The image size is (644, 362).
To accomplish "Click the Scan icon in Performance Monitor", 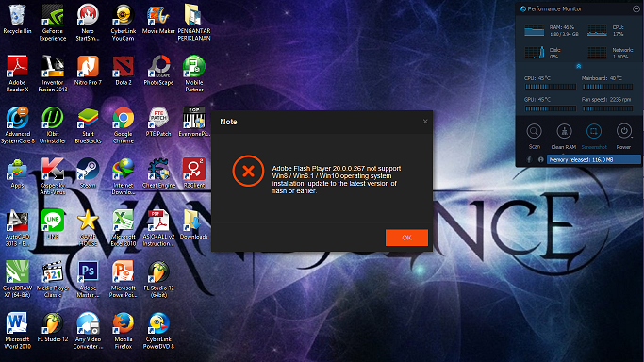I will [534, 132].
